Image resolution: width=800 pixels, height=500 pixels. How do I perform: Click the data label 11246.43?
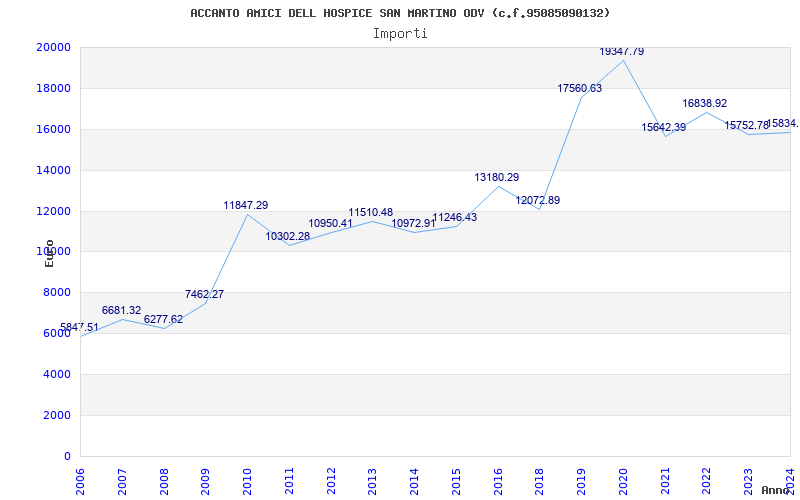pos(455,217)
